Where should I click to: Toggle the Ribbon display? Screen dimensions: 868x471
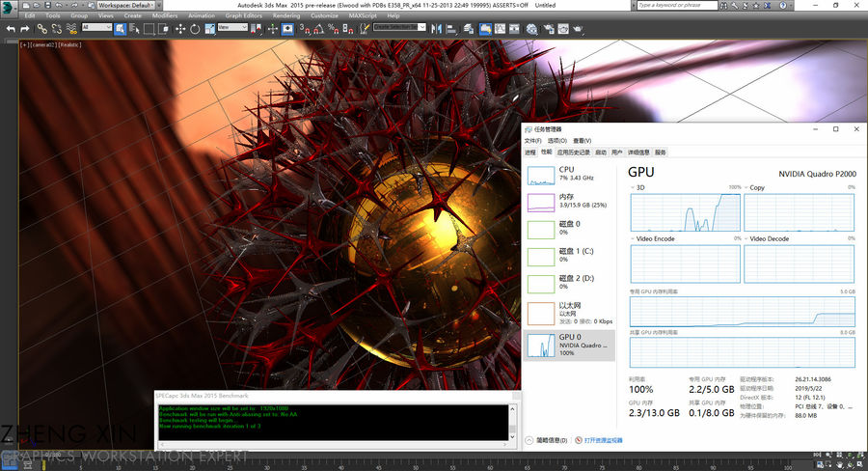(x=485, y=29)
